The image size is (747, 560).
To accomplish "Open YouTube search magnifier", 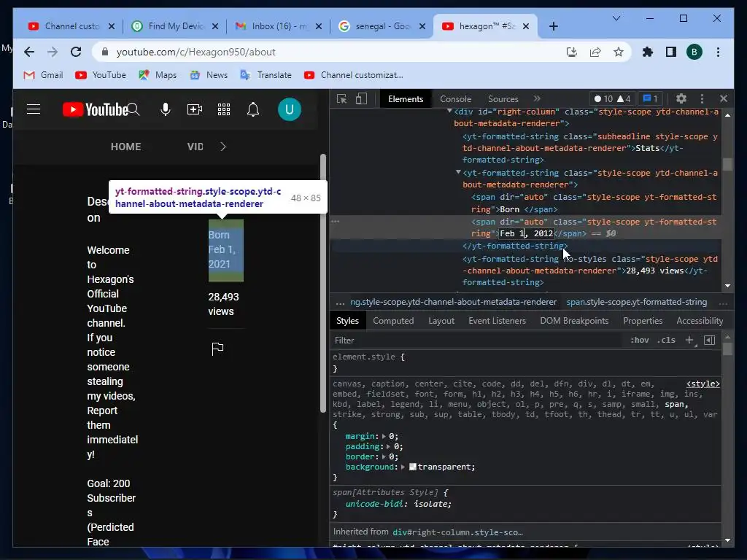I will tap(134, 109).
